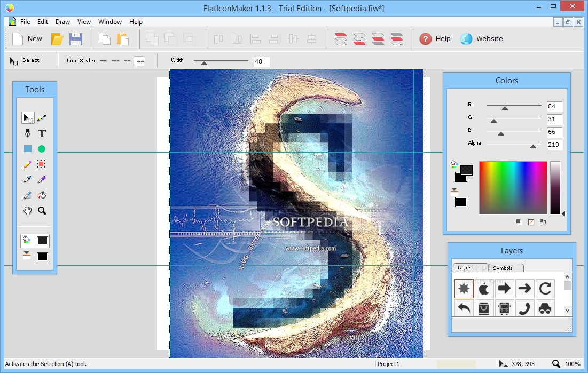Click the symbols list scroll down arrow
Screen dimensions: 588x373
pos(567,310)
